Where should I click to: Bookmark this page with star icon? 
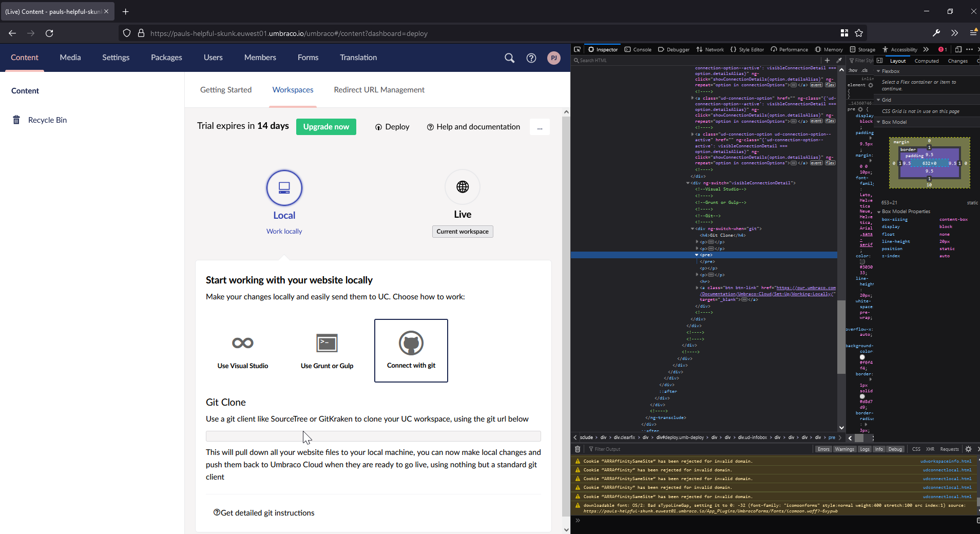tap(859, 33)
